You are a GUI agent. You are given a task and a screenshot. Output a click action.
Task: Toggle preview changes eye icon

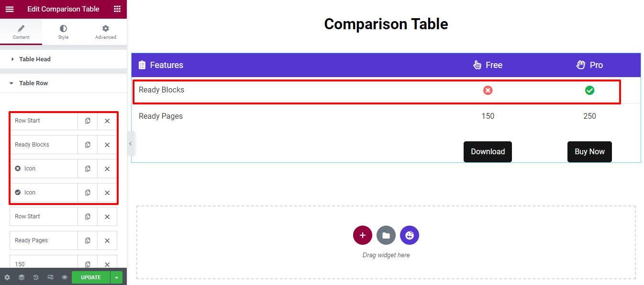coord(65,277)
